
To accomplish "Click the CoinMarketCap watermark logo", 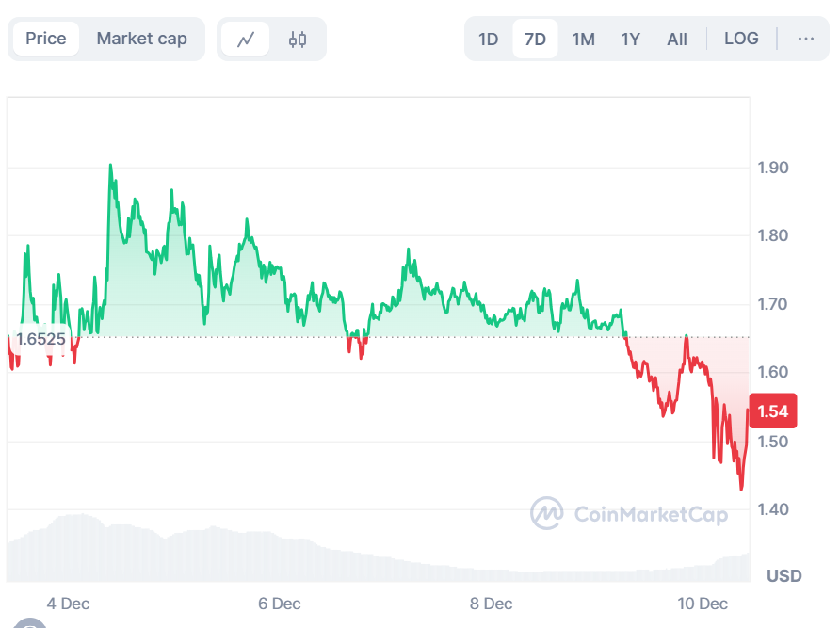I will (628, 514).
